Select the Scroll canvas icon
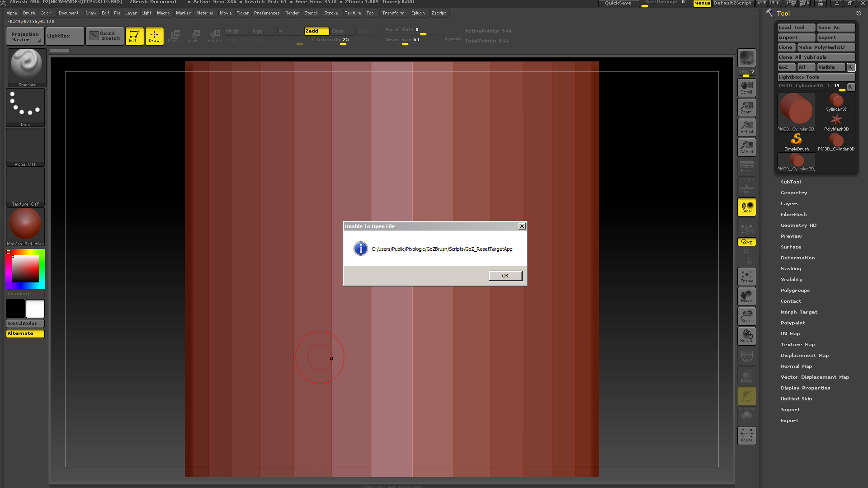Screen dimensions: 868x488 tap(746, 87)
